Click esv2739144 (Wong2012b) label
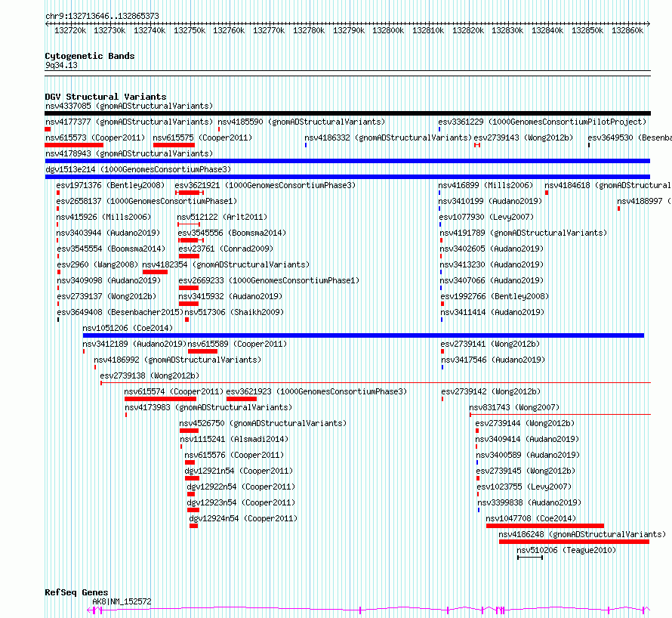 pos(525,423)
